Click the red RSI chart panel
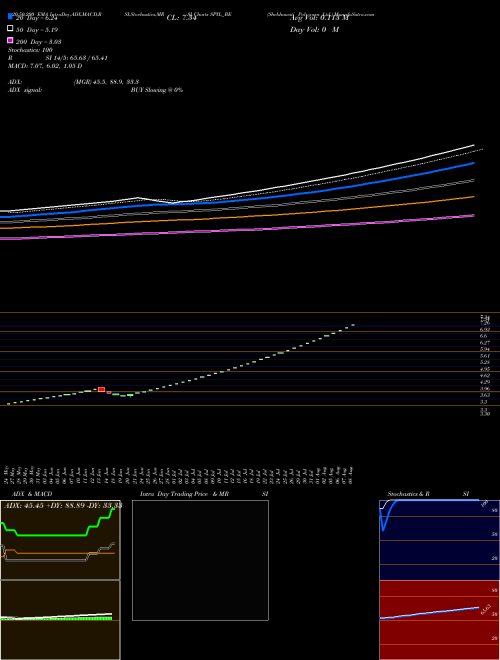This screenshot has width=500, height=660. (x=439, y=620)
